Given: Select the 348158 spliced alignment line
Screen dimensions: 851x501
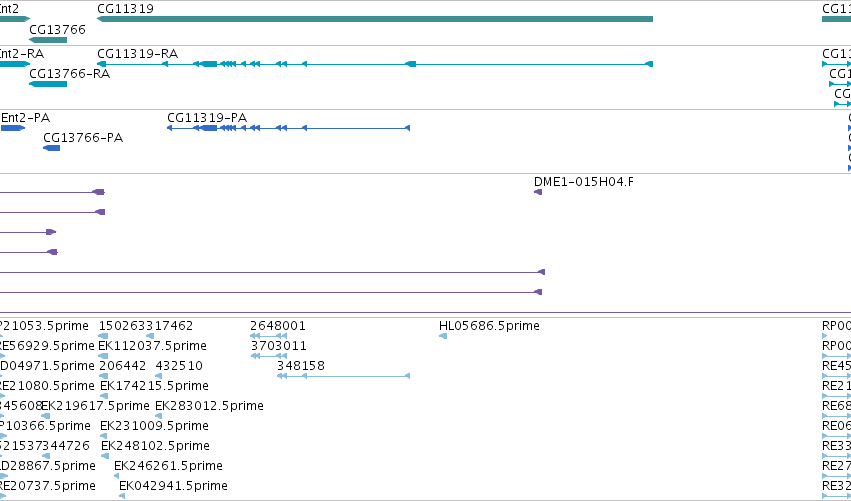Looking at the screenshot, I should [x=344, y=376].
